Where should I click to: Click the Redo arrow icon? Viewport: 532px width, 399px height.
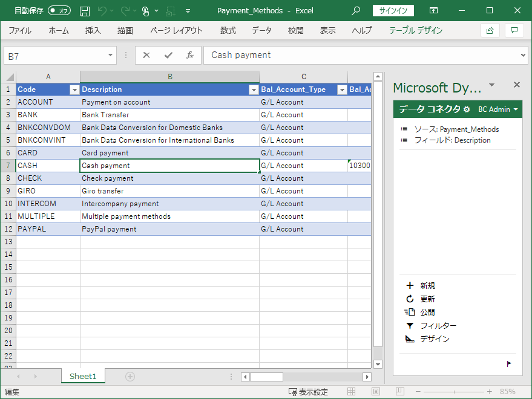[125, 11]
